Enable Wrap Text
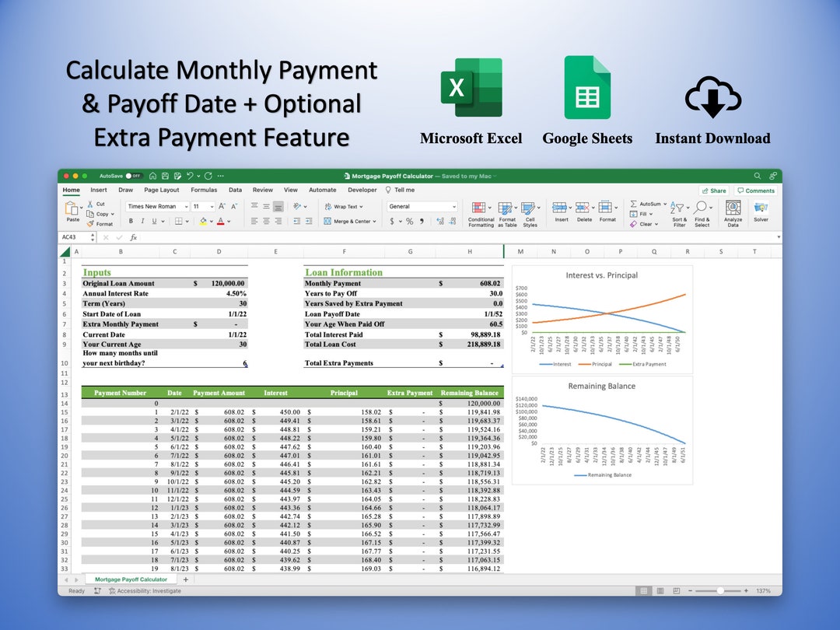This screenshot has width=840, height=630. pyautogui.click(x=341, y=207)
